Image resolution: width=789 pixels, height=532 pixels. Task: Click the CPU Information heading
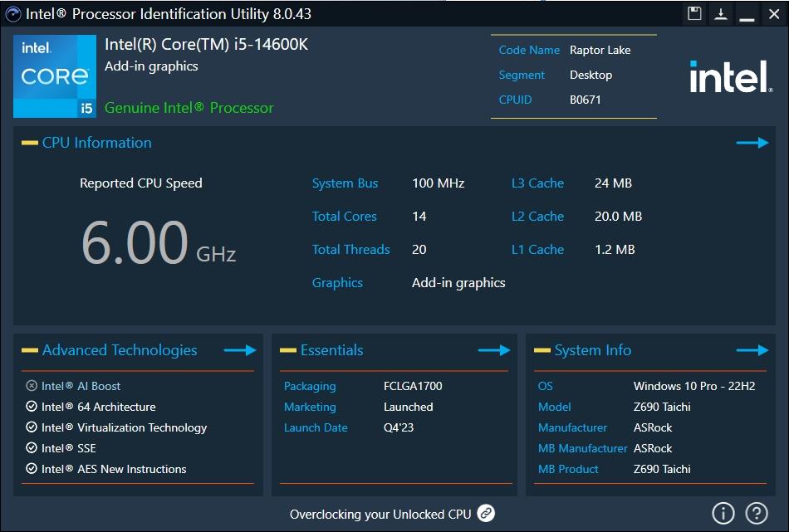(x=96, y=142)
